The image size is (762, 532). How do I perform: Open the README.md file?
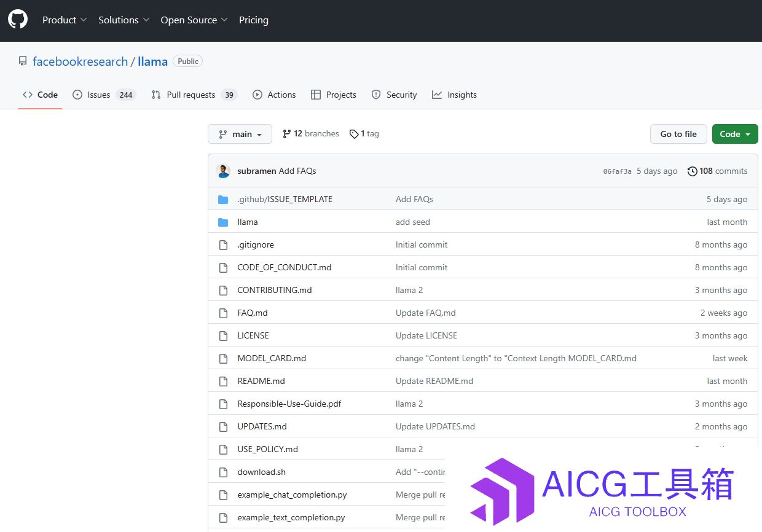261,381
